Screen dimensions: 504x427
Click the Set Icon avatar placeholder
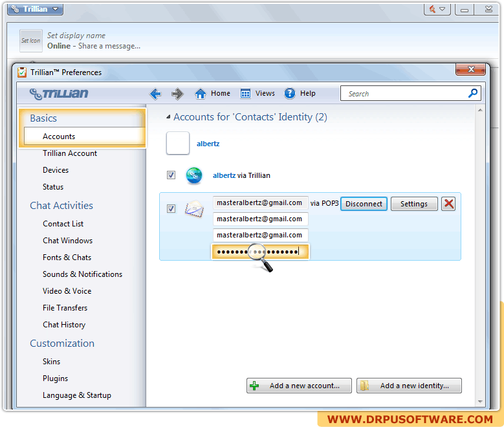[x=31, y=41]
